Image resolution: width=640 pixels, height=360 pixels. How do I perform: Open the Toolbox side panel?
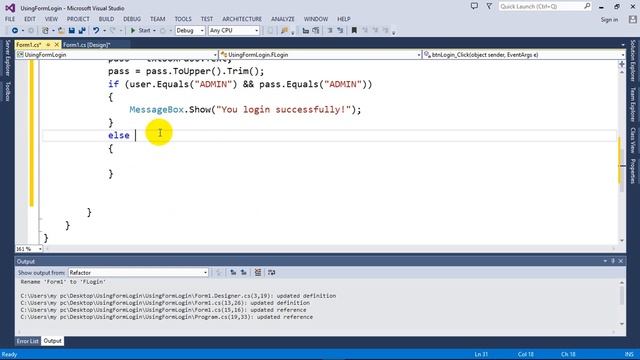7,91
